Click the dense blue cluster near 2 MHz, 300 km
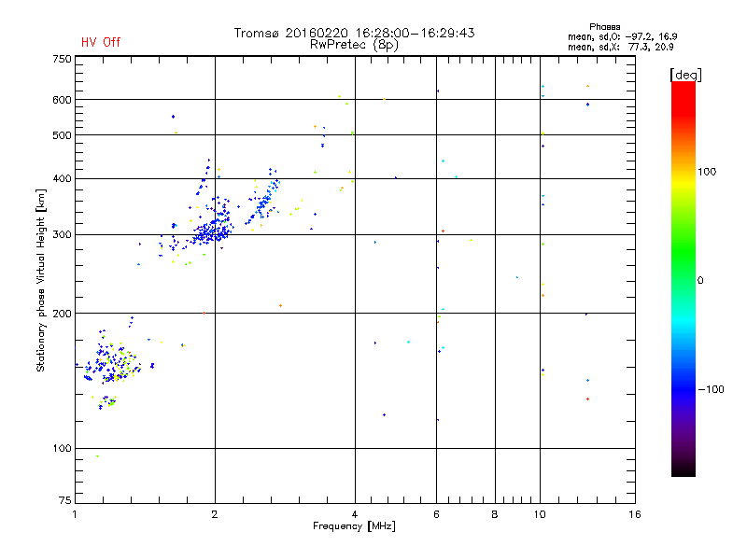747x560 pixels. pos(213,232)
